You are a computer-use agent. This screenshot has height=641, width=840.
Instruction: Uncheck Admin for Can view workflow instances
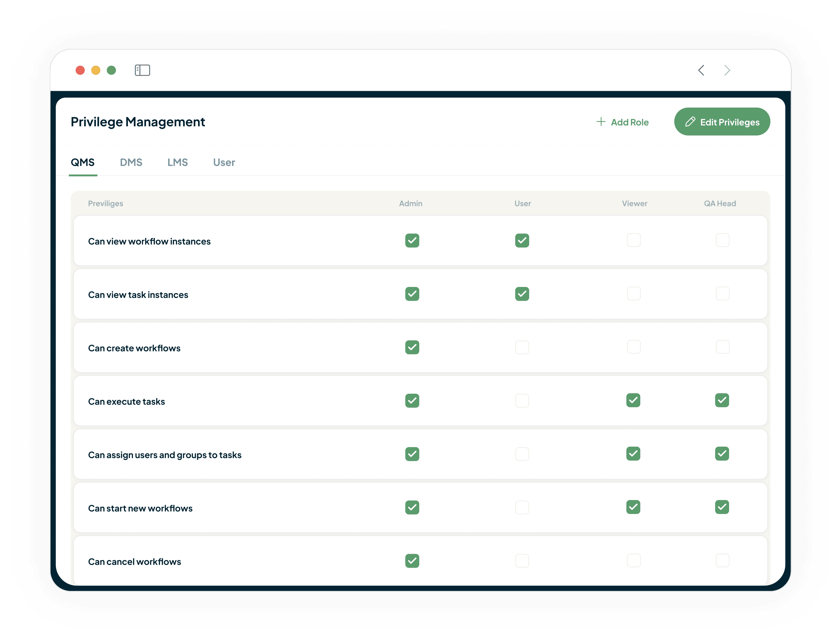pos(412,241)
